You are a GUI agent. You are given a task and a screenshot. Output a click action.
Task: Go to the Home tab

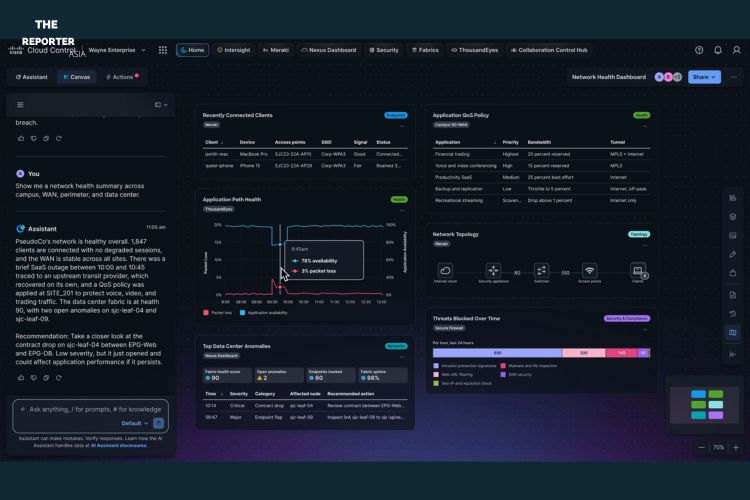point(192,50)
